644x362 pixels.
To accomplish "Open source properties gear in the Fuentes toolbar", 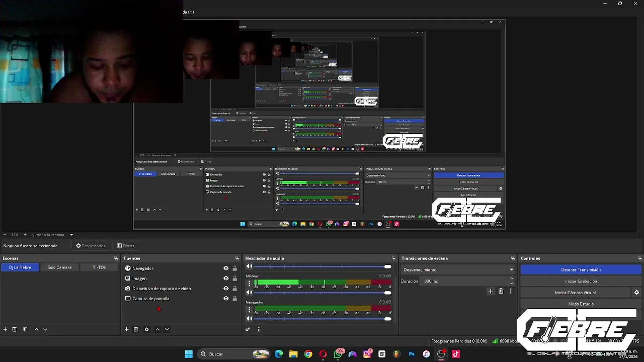I will 146,329.
